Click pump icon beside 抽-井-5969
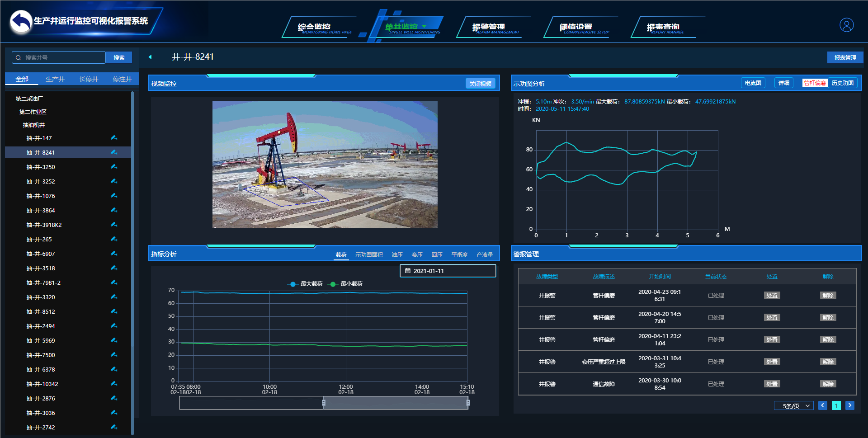This screenshot has width=868, height=438. pos(114,340)
